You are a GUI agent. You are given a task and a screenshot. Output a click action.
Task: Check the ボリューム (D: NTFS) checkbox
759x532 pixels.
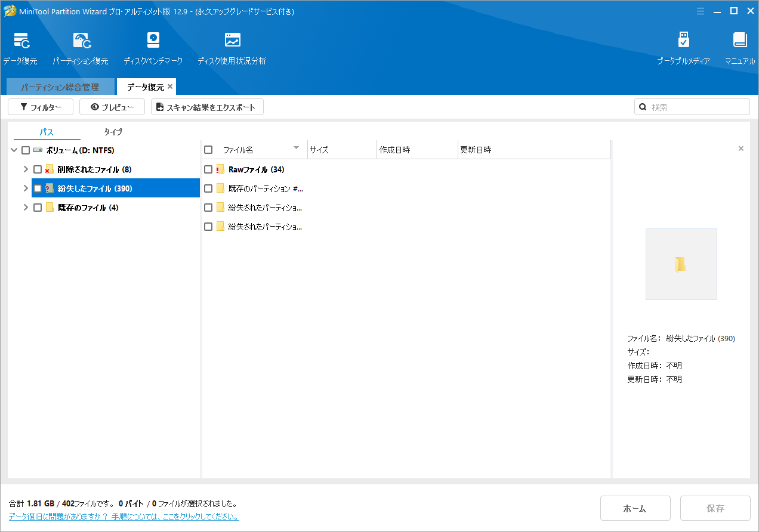[26, 150]
